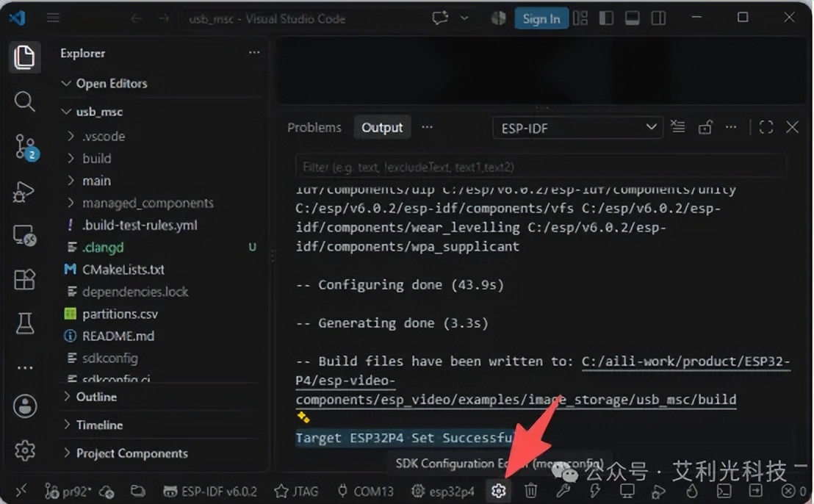Open the Copilot chat icon in title bar
Viewport: 814px width, 504px height.
[x=440, y=18]
